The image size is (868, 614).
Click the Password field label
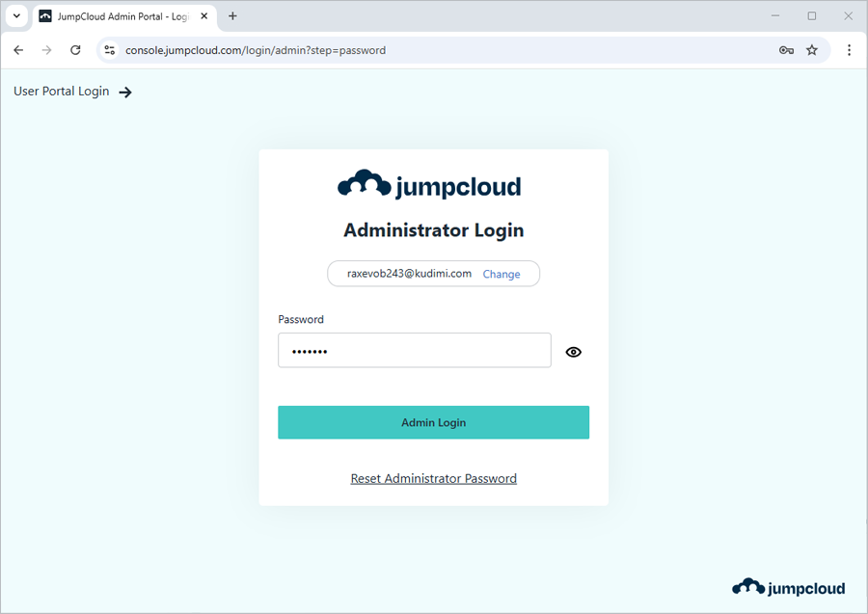click(x=301, y=320)
